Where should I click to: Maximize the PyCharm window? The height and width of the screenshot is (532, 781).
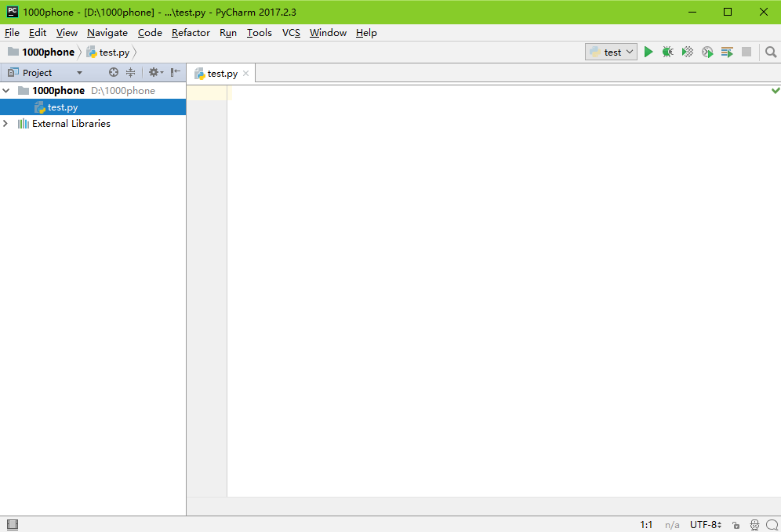728,12
